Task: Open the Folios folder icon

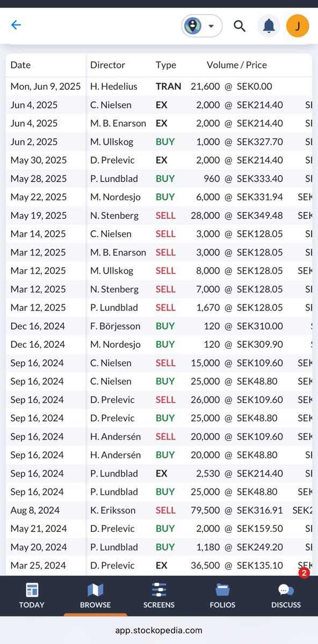Action: tap(222, 590)
